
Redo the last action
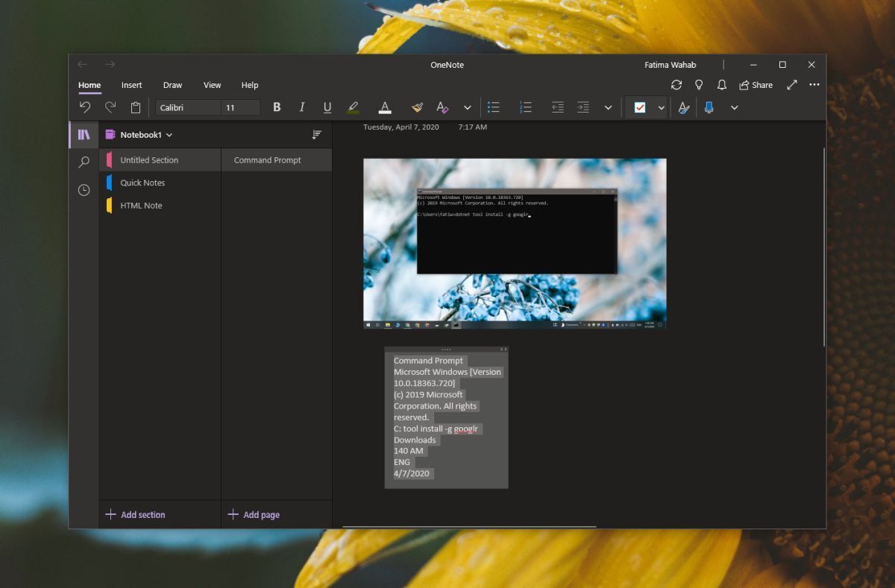(x=110, y=107)
